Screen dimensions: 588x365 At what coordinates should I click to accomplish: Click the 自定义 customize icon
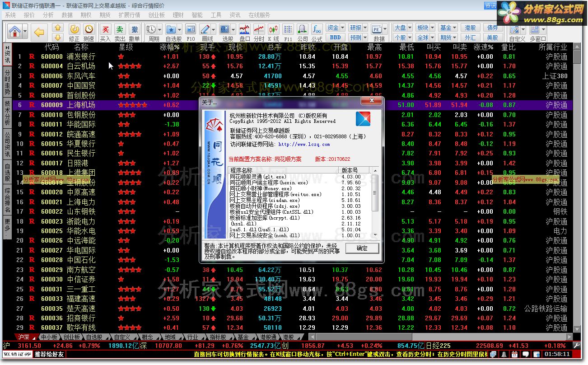(515, 29)
